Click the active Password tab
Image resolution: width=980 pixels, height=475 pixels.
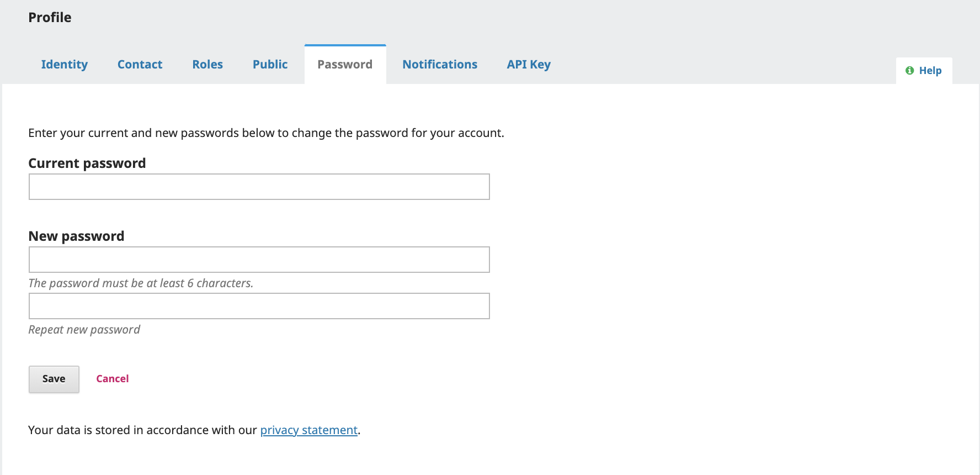click(x=345, y=65)
